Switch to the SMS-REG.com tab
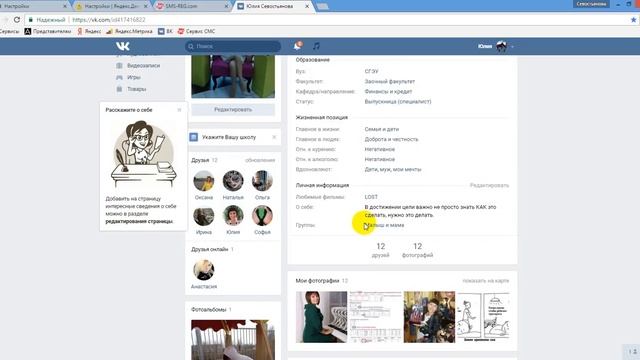The height and width of the screenshot is (360, 640). [x=191, y=6]
